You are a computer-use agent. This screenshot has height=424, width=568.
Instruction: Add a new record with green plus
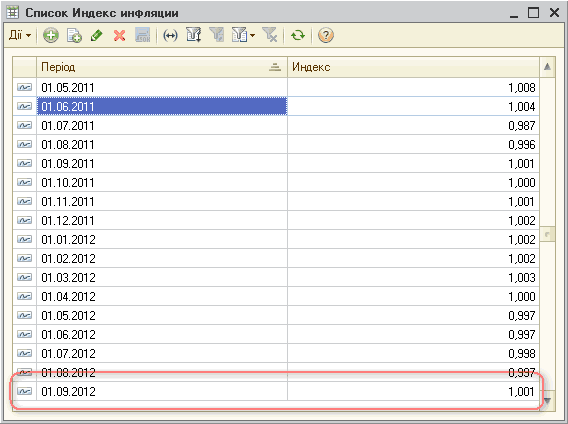pyautogui.click(x=51, y=36)
